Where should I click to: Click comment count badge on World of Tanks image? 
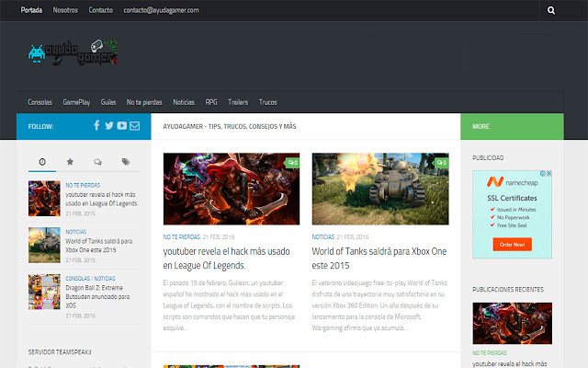click(441, 163)
